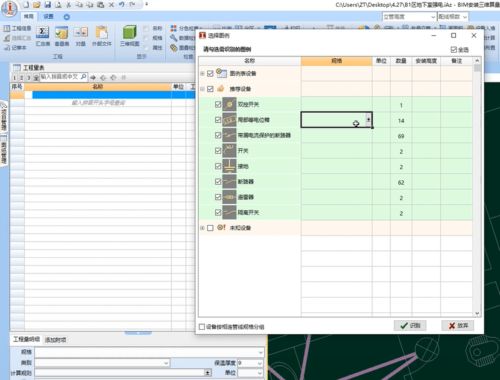The width and height of the screenshot is (500, 380).
Task: Collapse the 推荐设备 recommended devices group
Action: 202,89
